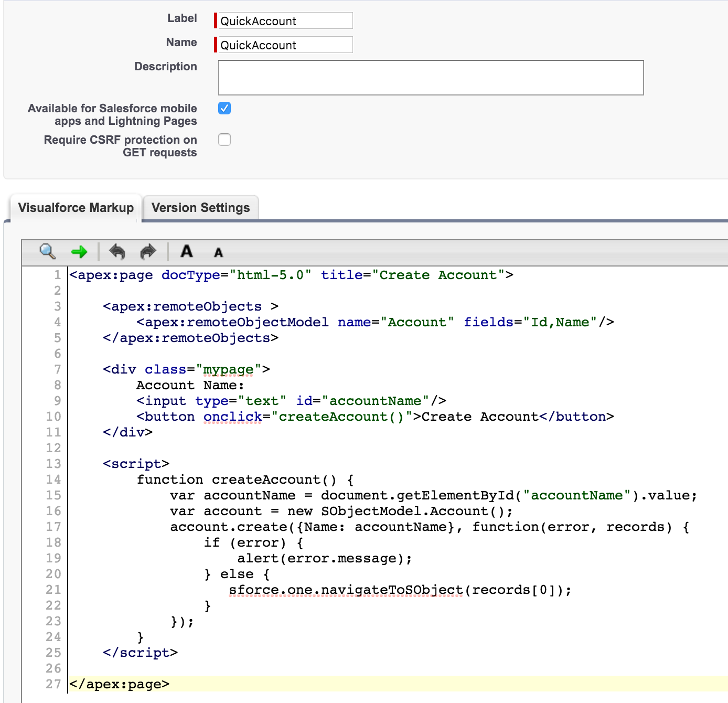Click the Find magnifying glass icon
Screen dimensions: 728x703
[x=47, y=252]
